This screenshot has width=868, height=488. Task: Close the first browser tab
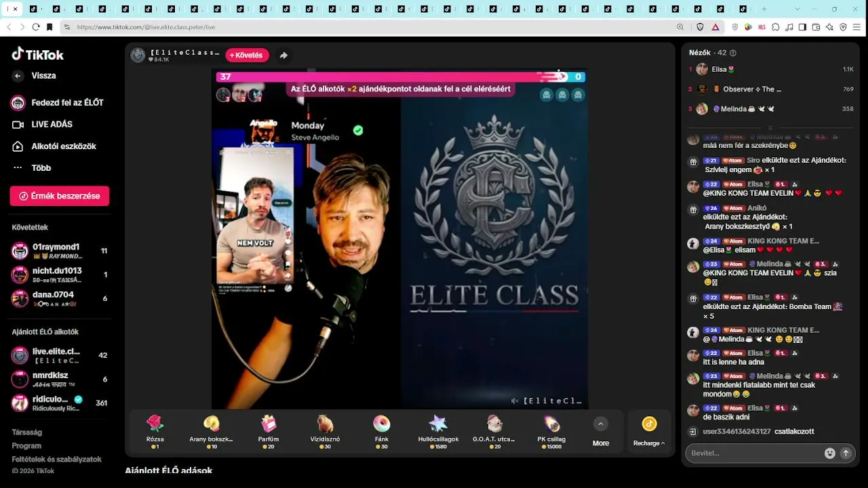coord(15,9)
